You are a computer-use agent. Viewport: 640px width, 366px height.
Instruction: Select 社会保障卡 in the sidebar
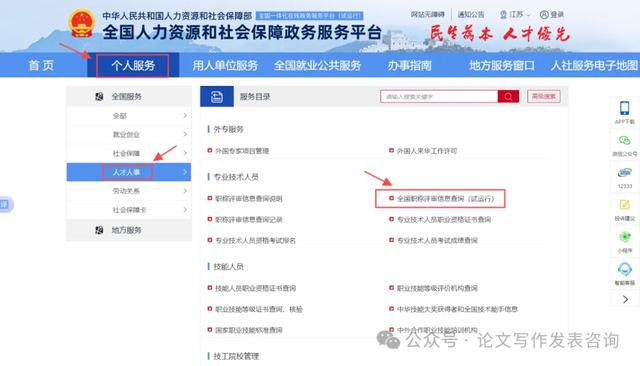(x=129, y=210)
